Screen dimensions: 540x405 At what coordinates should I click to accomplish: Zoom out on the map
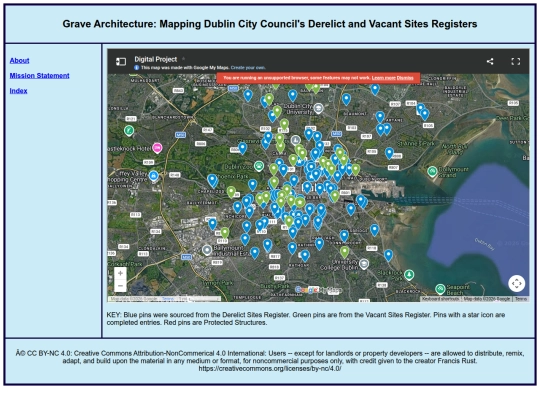pyautogui.click(x=120, y=285)
